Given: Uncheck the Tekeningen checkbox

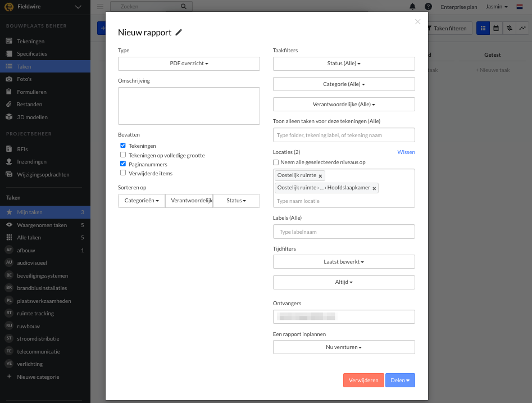Looking at the screenshot, I should click(123, 146).
